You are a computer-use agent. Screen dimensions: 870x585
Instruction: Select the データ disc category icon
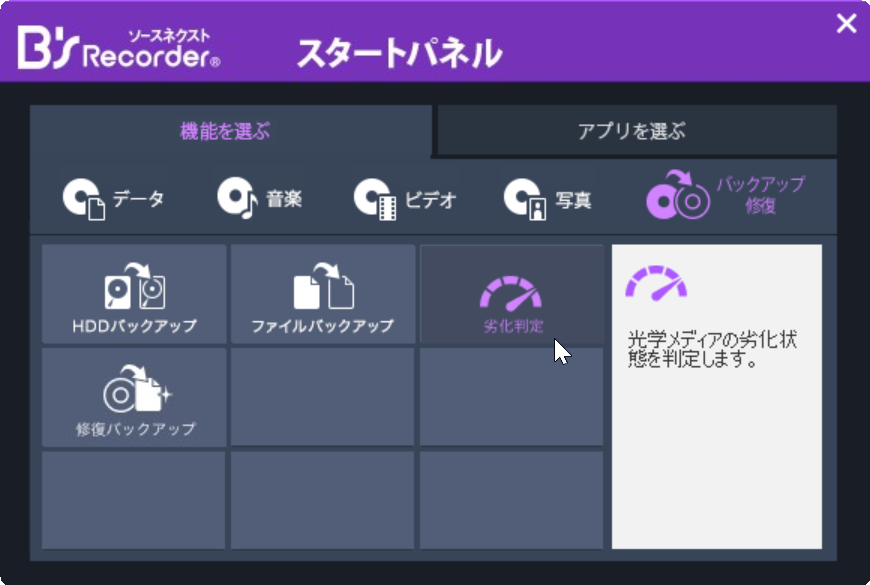point(84,199)
